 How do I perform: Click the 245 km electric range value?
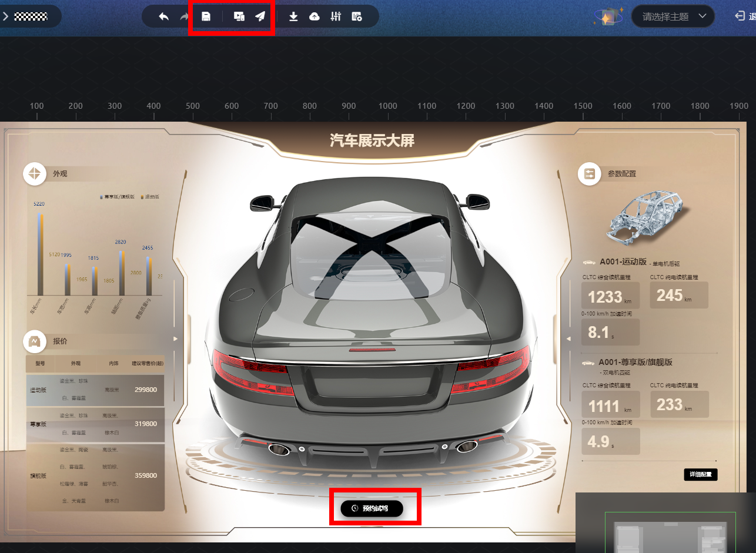(670, 295)
